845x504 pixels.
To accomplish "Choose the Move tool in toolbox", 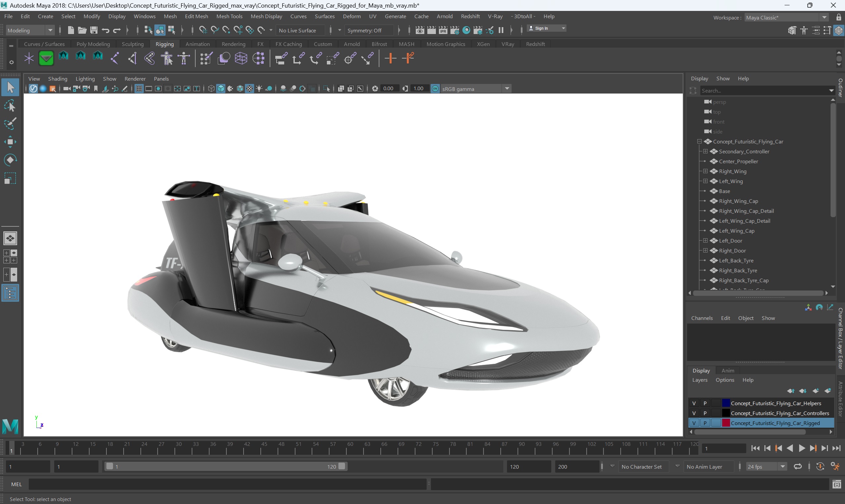I will (10, 142).
